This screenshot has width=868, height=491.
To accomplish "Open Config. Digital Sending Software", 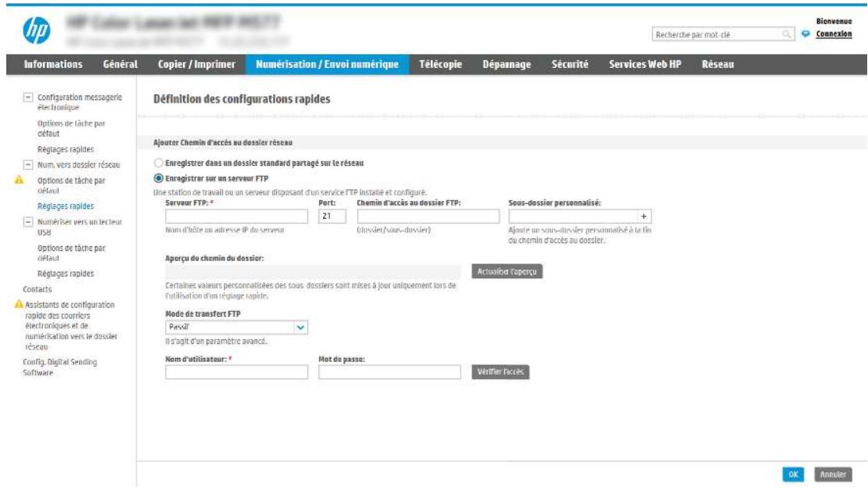I will coord(59,367).
